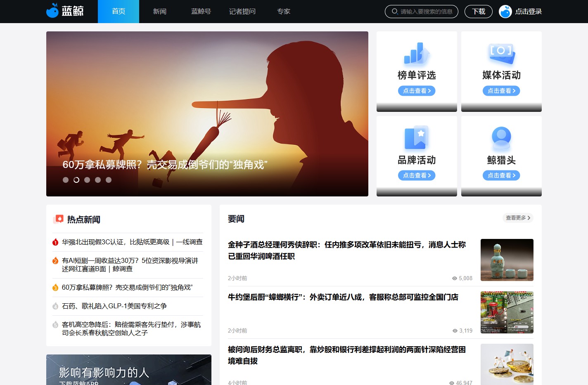Click the 蓝鲸 whale logo
This screenshot has height=385, width=588.
64,11
